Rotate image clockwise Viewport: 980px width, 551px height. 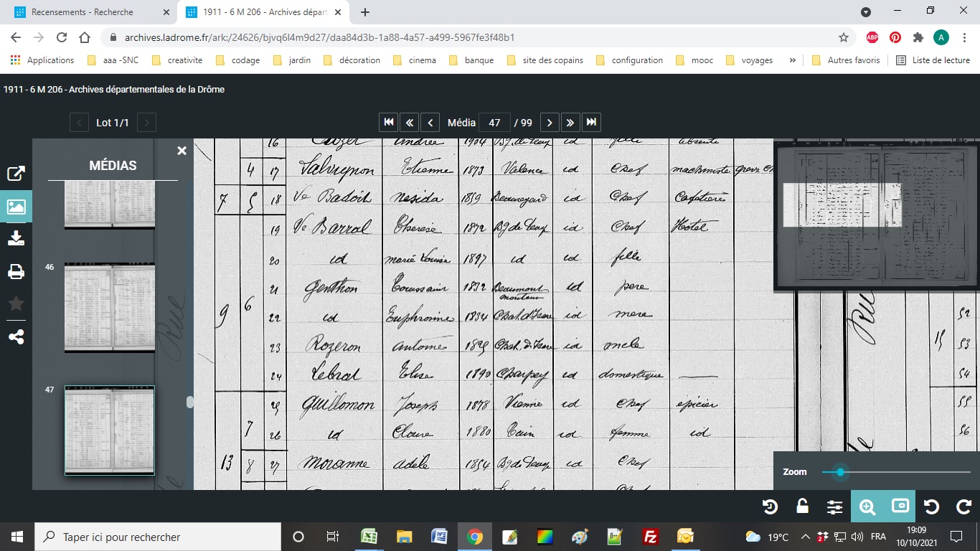click(963, 507)
